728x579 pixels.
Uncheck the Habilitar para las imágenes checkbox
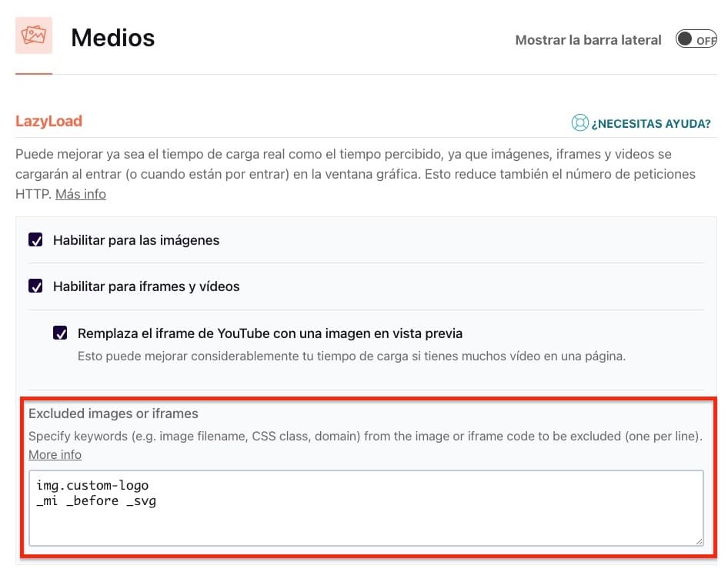35,239
